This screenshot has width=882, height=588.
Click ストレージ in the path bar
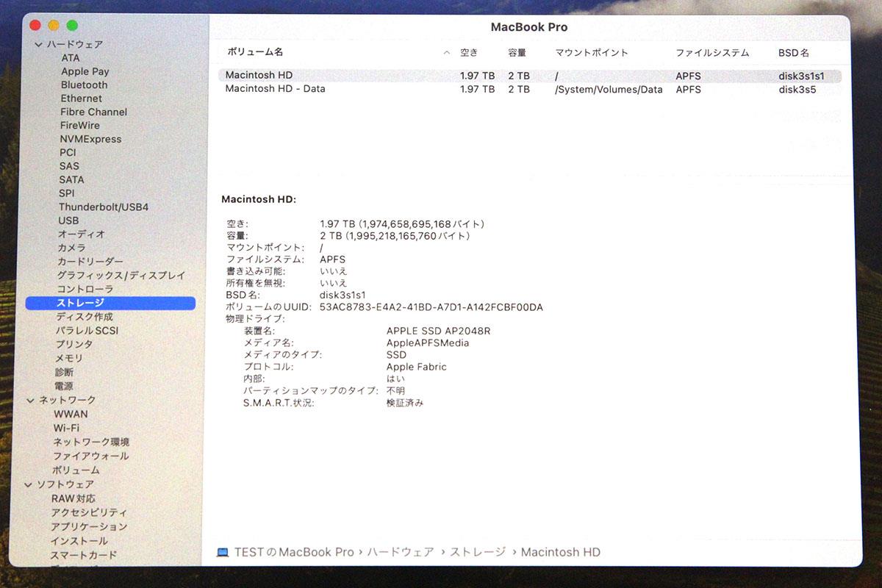click(x=478, y=552)
